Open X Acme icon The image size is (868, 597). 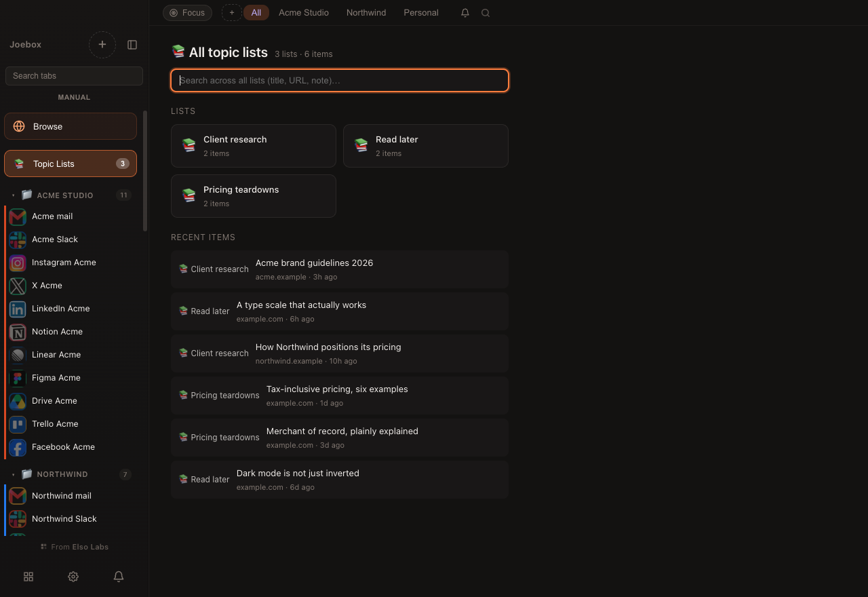pyautogui.click(x=18, y=286)
